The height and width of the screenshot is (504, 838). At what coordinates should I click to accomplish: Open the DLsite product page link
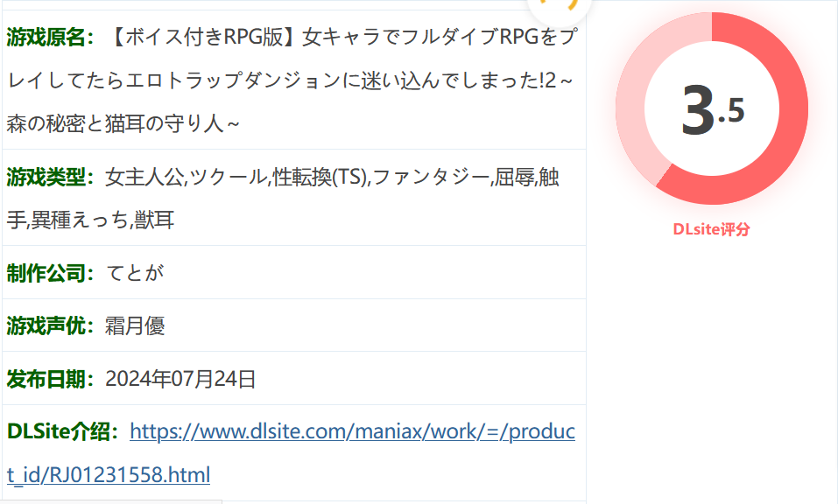click(x=352, y=431)
